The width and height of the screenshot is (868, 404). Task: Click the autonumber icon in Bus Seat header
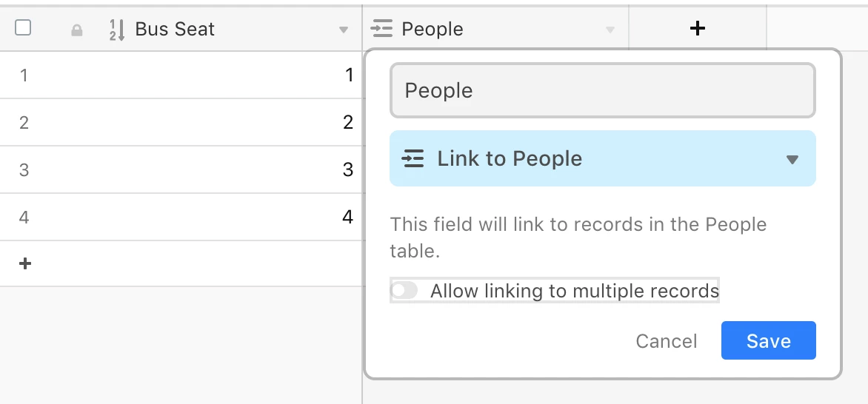tap(117, 30)
